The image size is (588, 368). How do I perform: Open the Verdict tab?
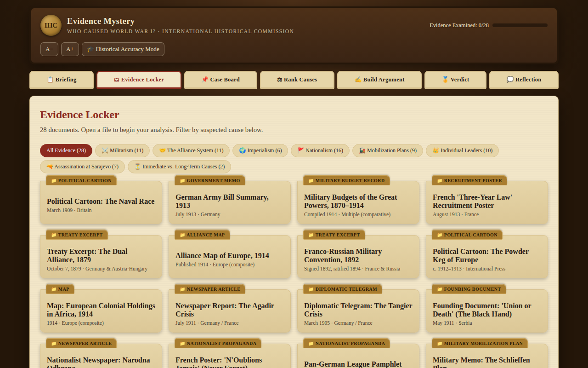point(455,80)
